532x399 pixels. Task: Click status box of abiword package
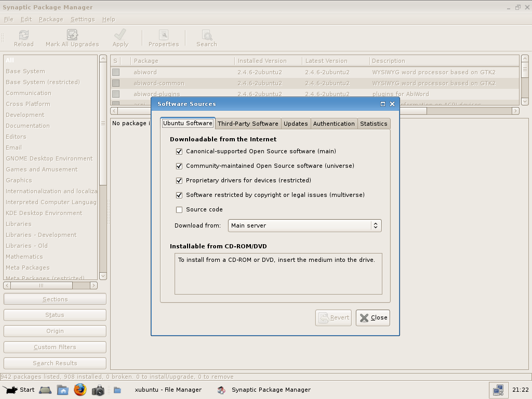pos(116,72)
